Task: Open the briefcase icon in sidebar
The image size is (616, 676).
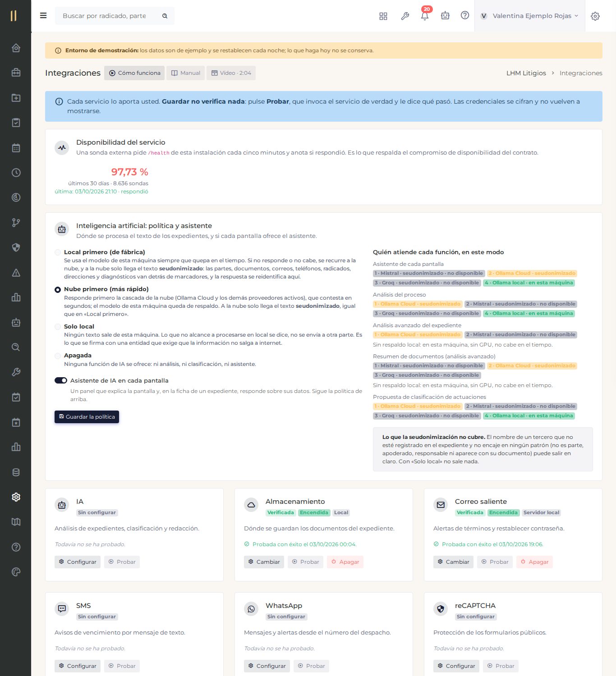Action: point(16,73)
